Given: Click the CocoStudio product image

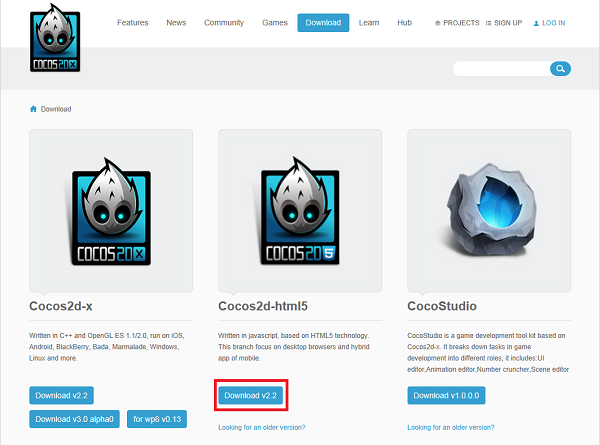Looking at the screenshot, I should tap(489, 211).
